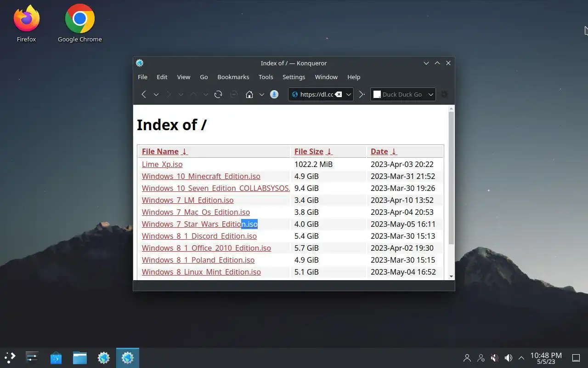Click the Back arrow in Konqueror toolbar
The image size is (588, 368).
pyautogui.click(x=144, y=94)
